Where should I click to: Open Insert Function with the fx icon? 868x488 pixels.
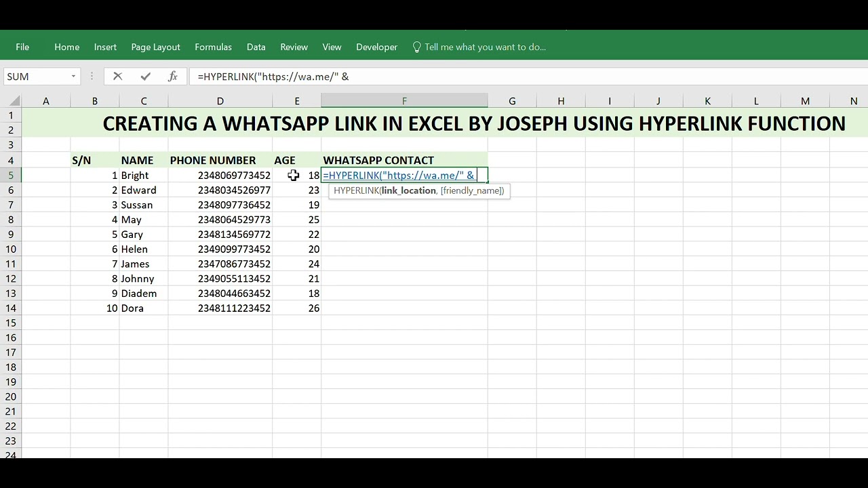(173, 77)
